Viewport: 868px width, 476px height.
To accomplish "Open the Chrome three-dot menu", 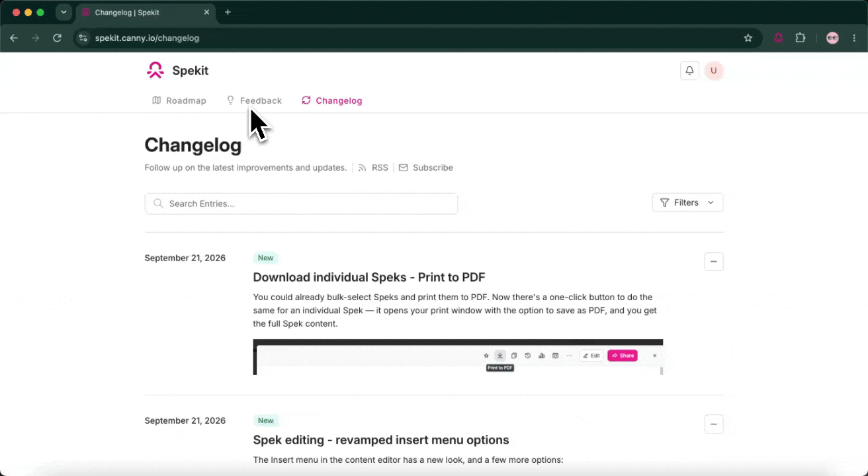I will pos(854,38).
